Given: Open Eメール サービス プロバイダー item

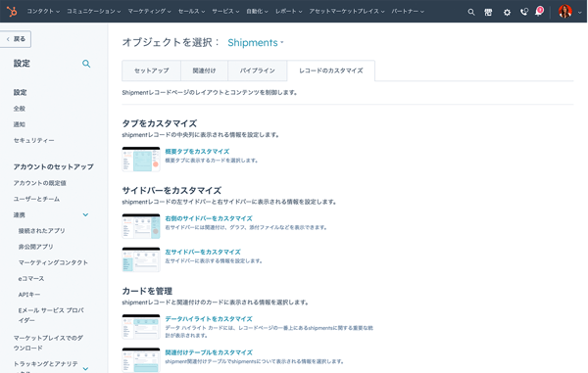Looking at the screenshot, I should point(51,315).
